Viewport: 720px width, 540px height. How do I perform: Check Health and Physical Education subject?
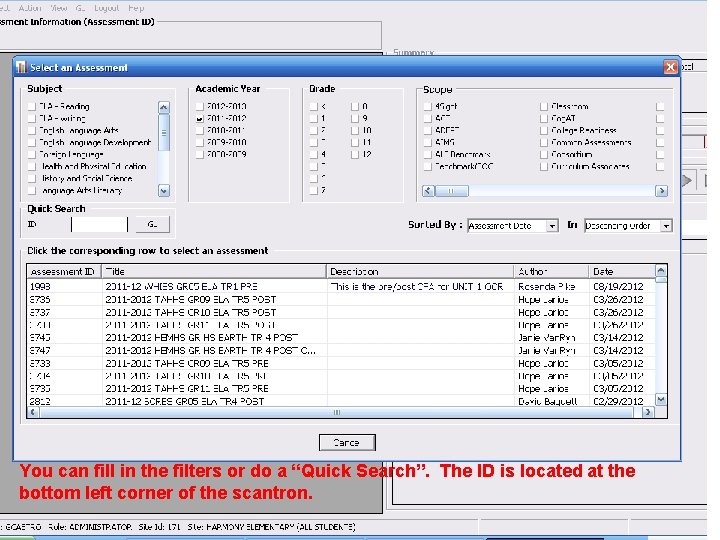(32, 166)
